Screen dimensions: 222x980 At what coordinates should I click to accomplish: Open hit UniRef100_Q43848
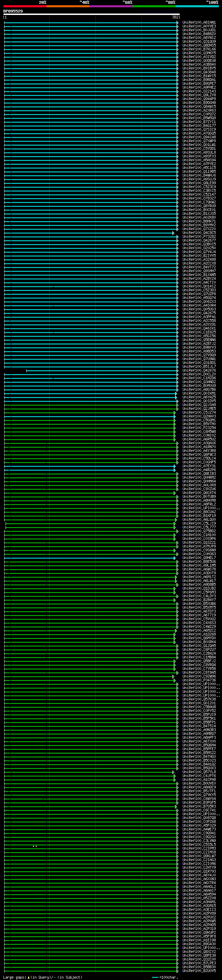(x=199, y=72)
